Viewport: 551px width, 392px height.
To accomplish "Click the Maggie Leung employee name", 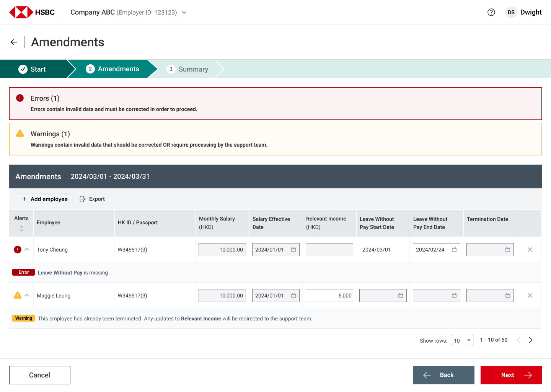I will (x=54, y=296).
